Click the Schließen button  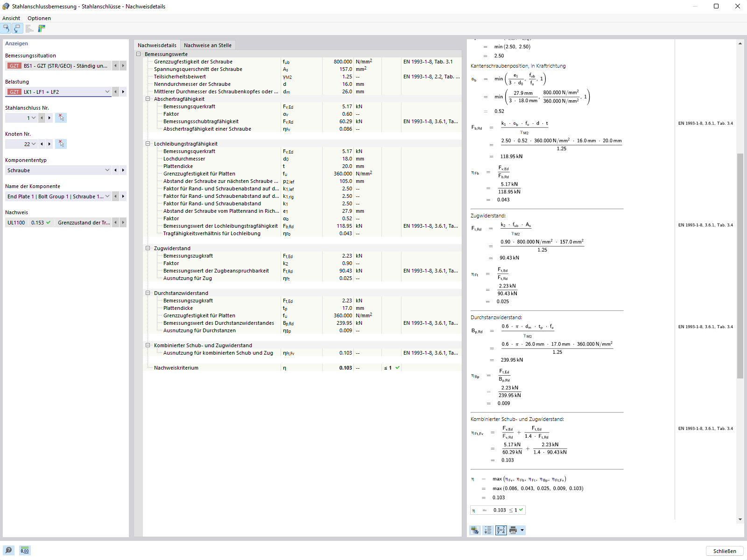(x=725, y=551)
